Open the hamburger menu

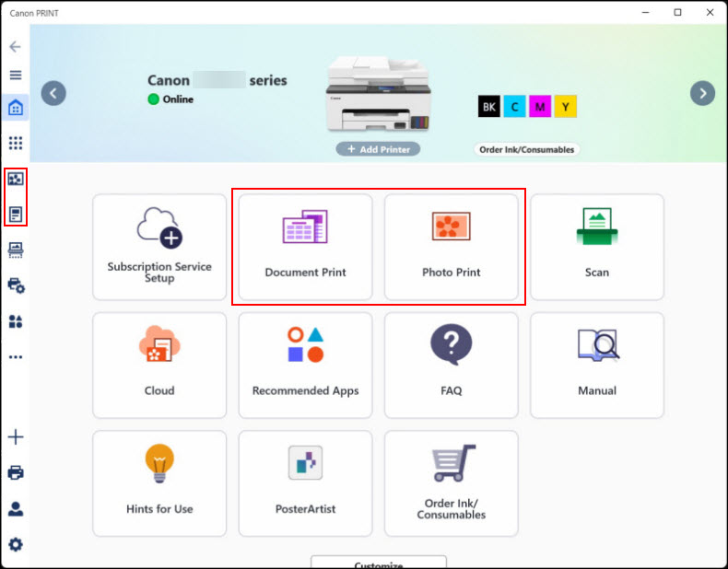pos(15,75)
